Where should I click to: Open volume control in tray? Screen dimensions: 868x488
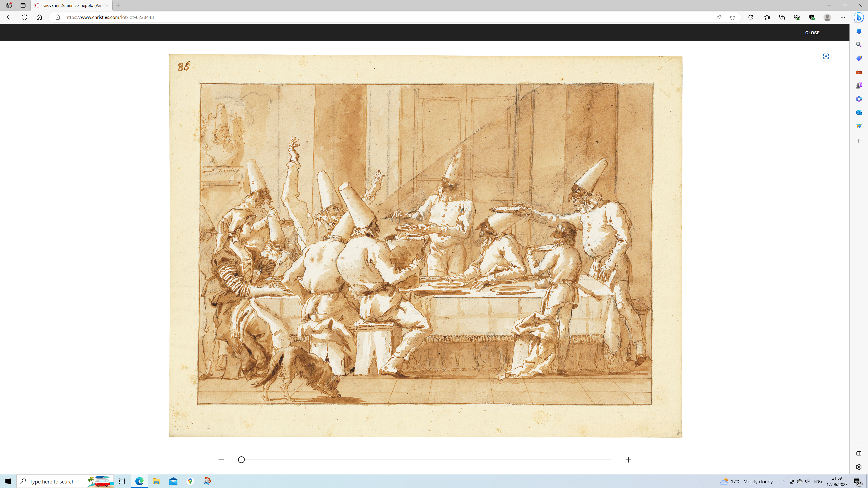pos(808,481)
